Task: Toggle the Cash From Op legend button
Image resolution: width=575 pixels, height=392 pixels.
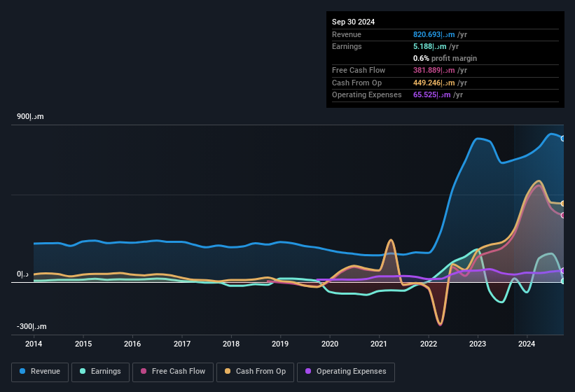Action: click(255, 372)
